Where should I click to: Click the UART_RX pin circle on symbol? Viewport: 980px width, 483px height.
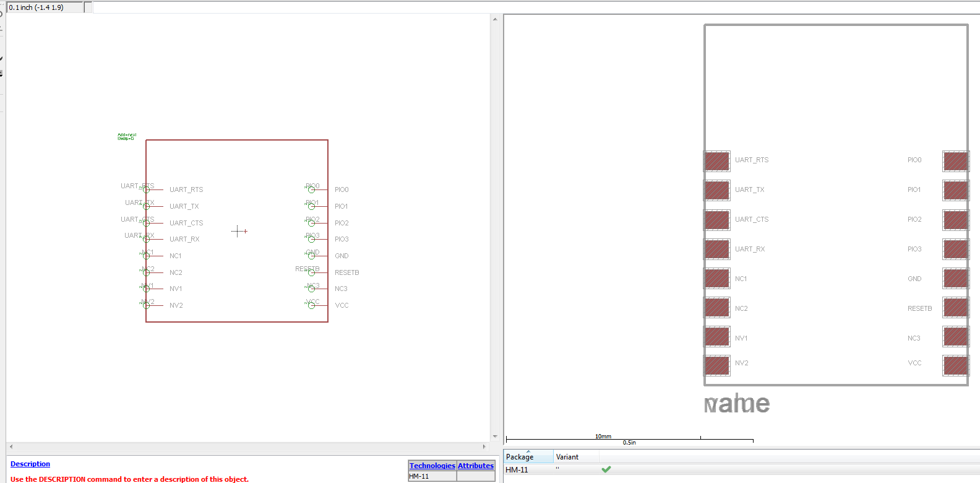pos(147,239)
